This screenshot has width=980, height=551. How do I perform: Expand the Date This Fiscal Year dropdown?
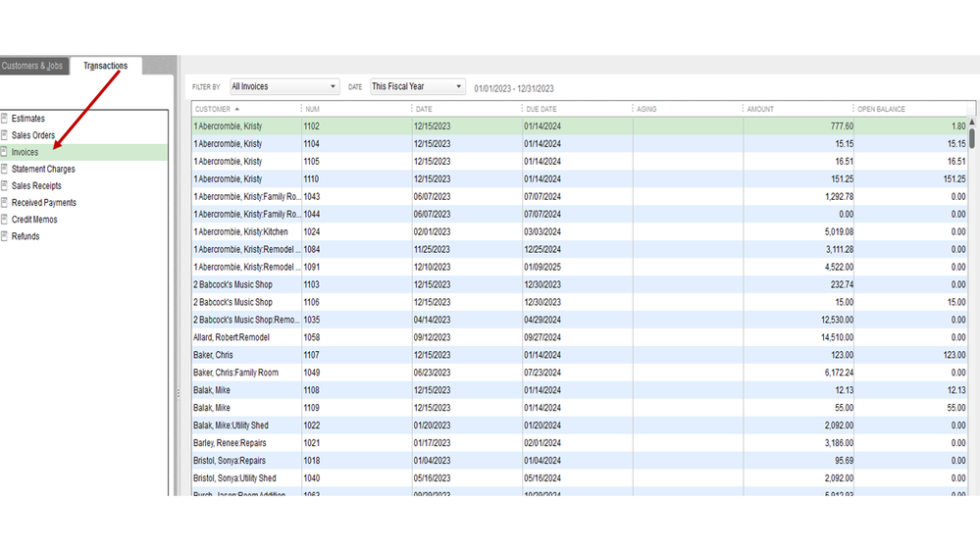(417, 86)
